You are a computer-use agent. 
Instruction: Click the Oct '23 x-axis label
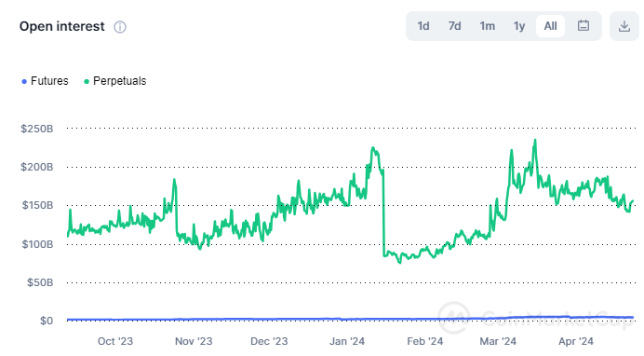pos(115,341)
